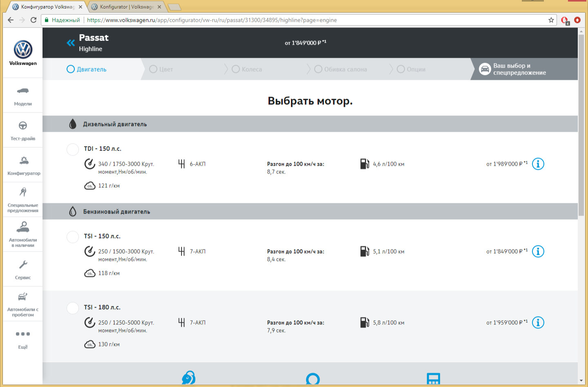The width and height of the screenshot is (588, 387).
Task: Click the CO2 cloud icon for TSI 180
Action: pos(90,344)
